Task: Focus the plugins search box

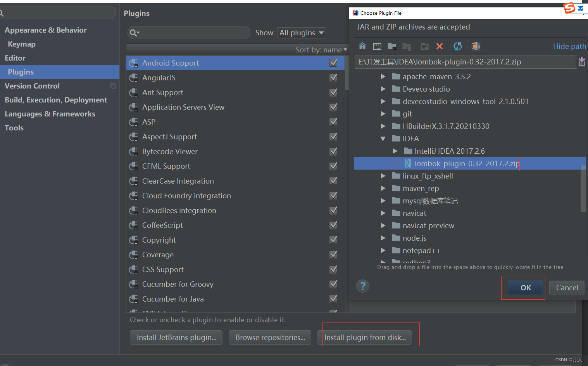Action: coord(189,33)
